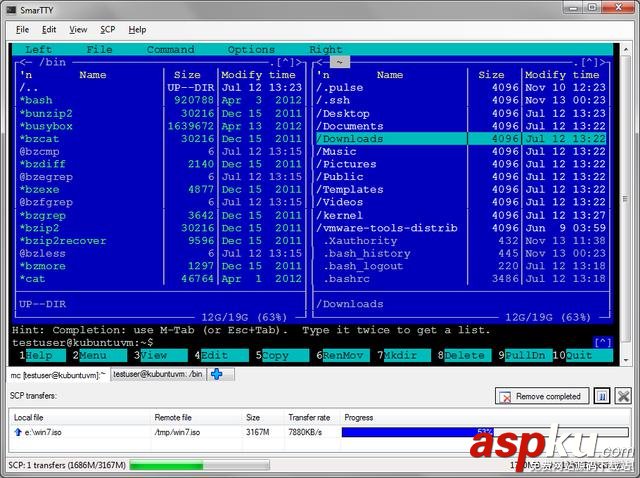Select @bzcmp in the left panel
Viewport: 640px width, 478px height.
coord(160,151)
